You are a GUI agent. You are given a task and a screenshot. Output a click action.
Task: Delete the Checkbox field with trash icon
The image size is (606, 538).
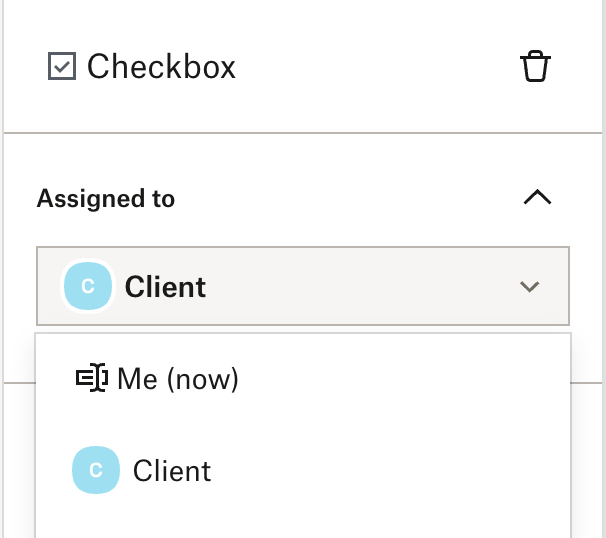(x=535, y=66)
